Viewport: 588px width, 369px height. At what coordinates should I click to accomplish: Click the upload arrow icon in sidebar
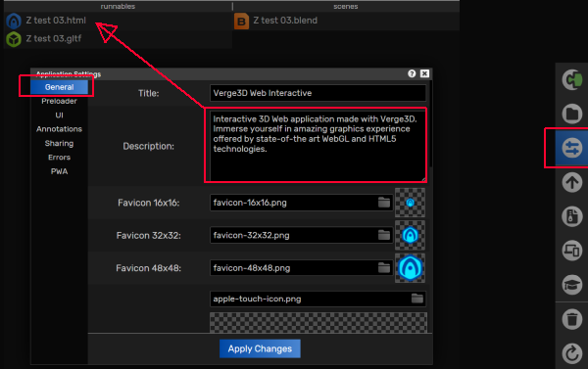coord(572,182)
